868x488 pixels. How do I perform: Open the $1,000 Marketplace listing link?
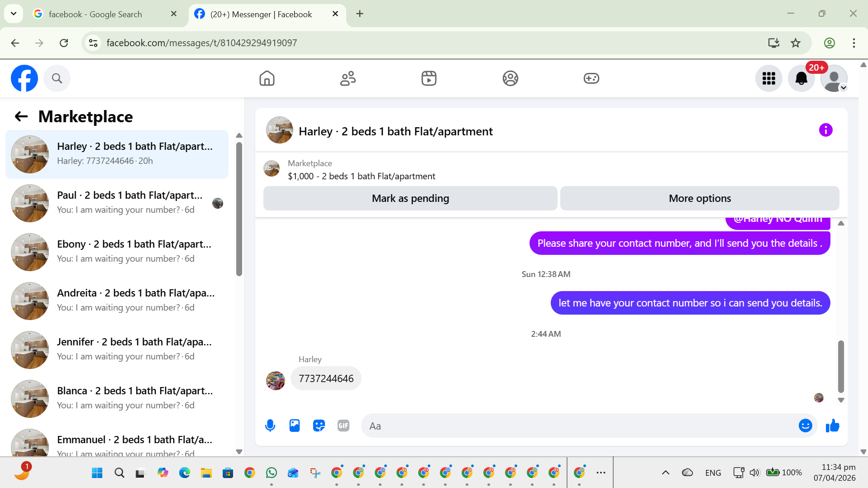point(361,176)
